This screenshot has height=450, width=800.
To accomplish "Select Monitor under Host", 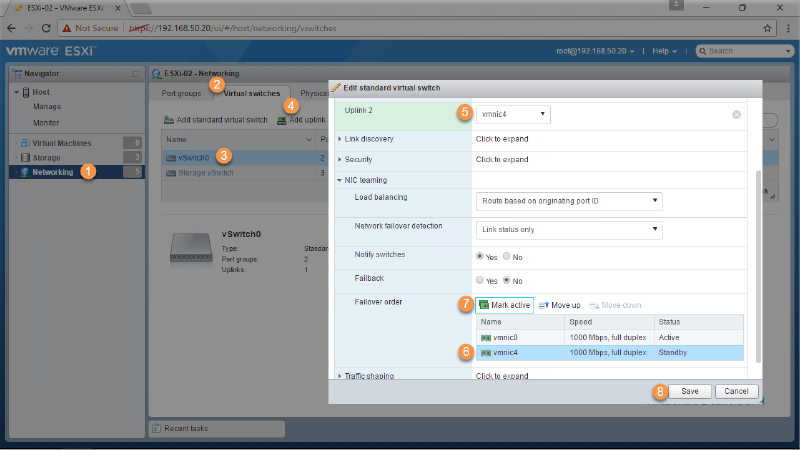I will (46, 123).
